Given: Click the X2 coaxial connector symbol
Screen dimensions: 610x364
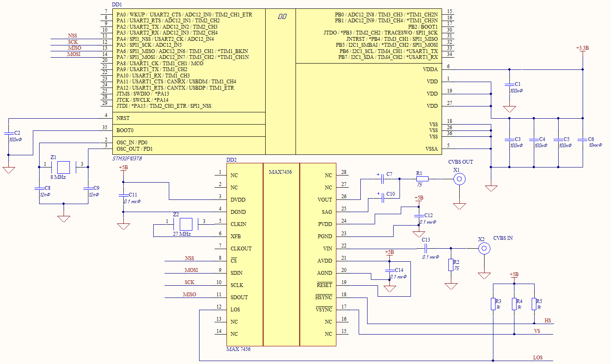Looking at the screenshot, I should [484, 249].
